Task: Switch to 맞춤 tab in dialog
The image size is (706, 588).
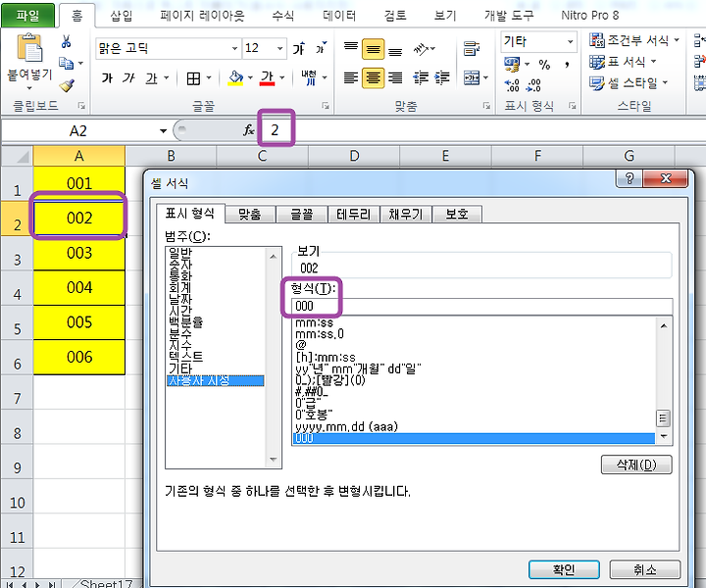Action: tap(250, 215)
